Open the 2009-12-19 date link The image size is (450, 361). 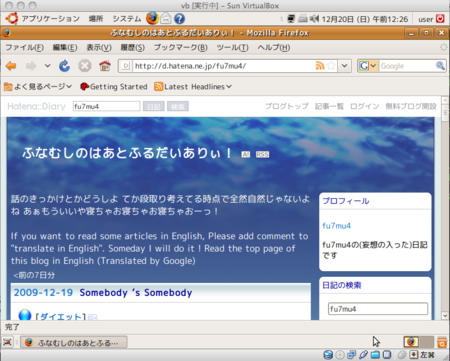click(43, 293)
